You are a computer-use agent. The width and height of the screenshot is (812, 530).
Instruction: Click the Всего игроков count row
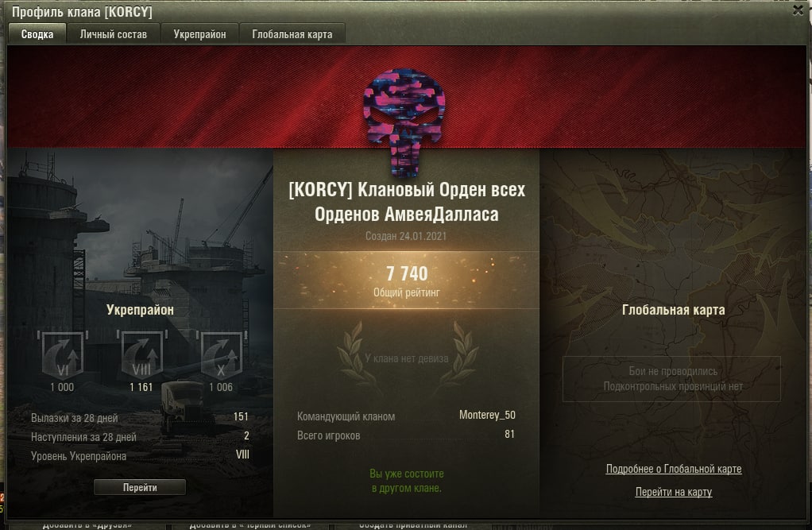coord(406,435)
